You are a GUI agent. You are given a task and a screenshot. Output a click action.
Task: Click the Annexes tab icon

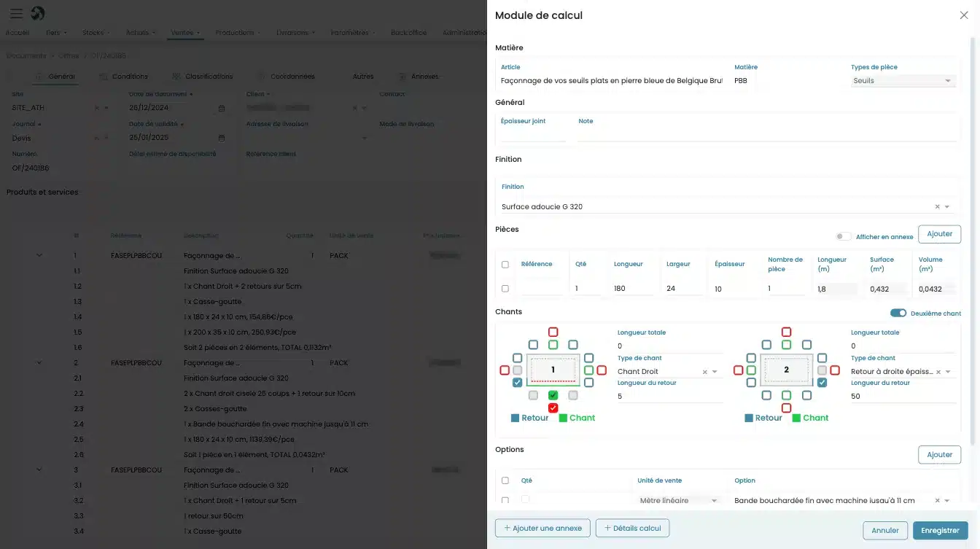402,77
